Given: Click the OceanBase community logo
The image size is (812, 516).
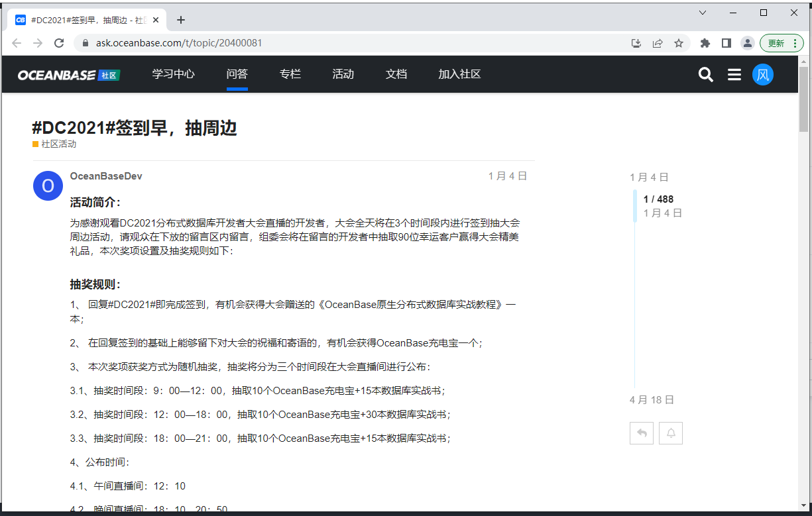Looking at the screenshot, I should point(69,75).
